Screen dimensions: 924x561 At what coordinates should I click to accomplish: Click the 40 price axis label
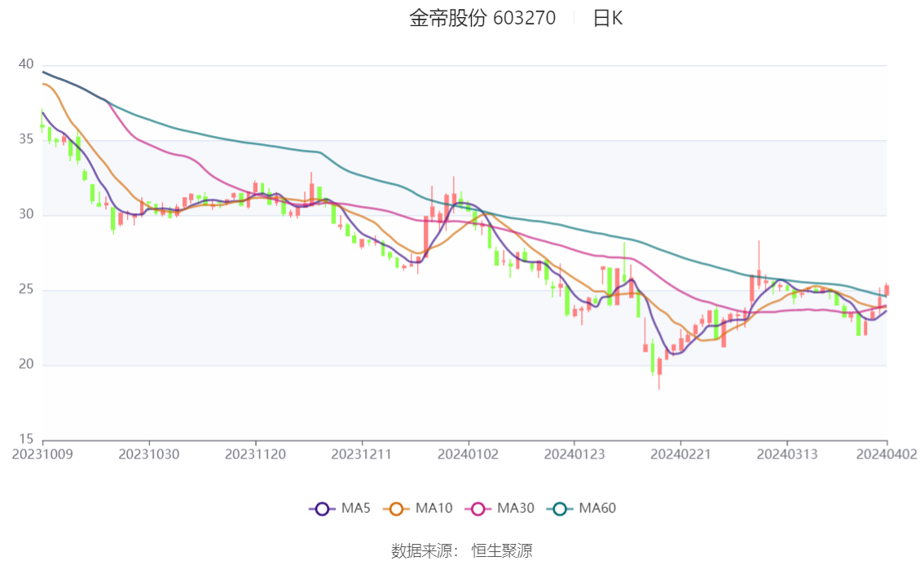(x=26, y=64)
